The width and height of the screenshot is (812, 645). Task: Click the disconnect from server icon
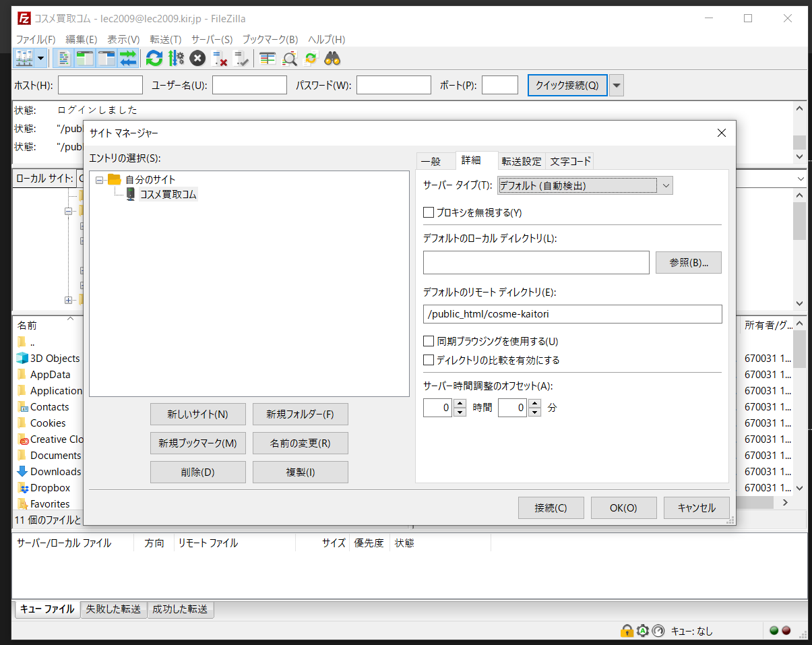(220, 59)
